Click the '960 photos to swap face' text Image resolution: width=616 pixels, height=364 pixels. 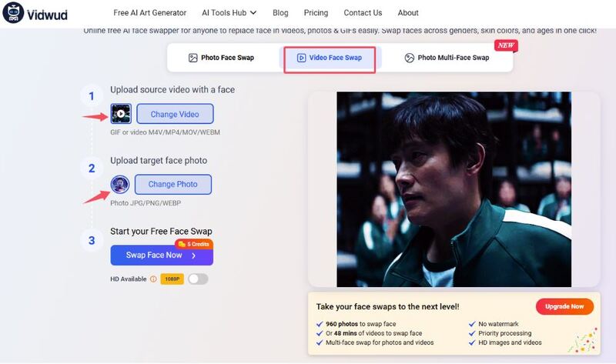(x=360, y=324)
